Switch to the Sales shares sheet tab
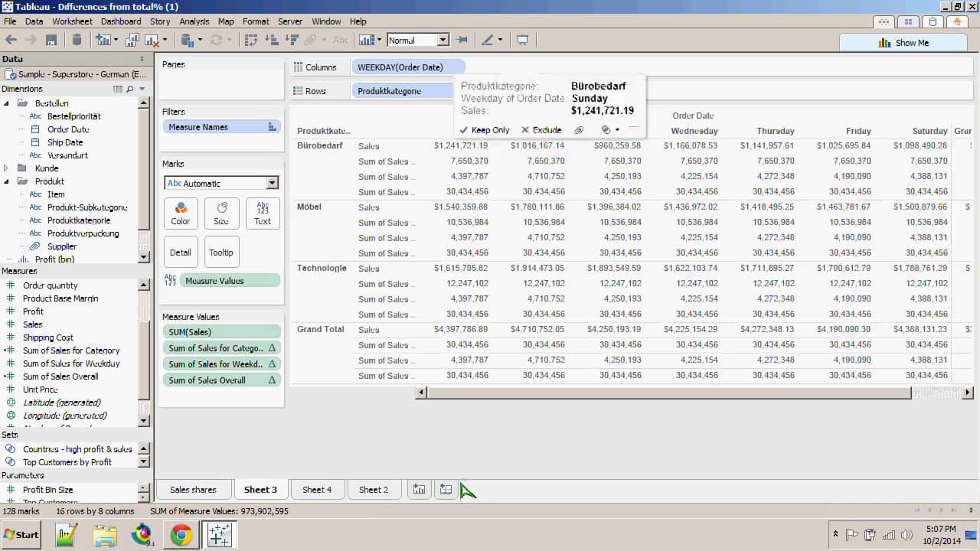 [193, 490]
